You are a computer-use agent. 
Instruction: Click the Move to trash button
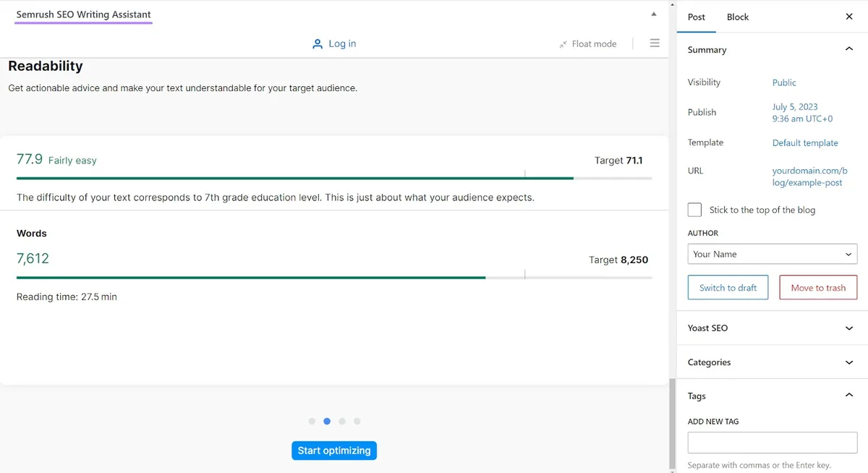[x=818, y=287]
